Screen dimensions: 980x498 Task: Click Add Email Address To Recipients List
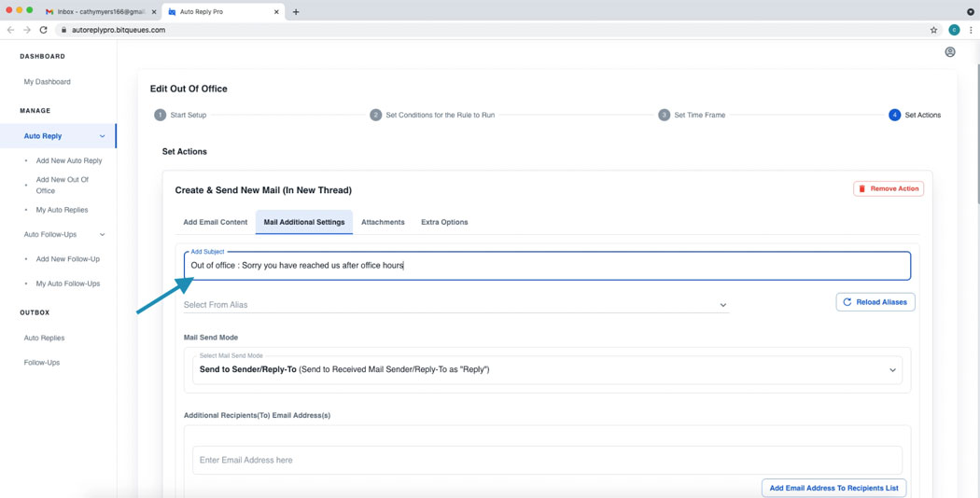click(x=833, y=488)
